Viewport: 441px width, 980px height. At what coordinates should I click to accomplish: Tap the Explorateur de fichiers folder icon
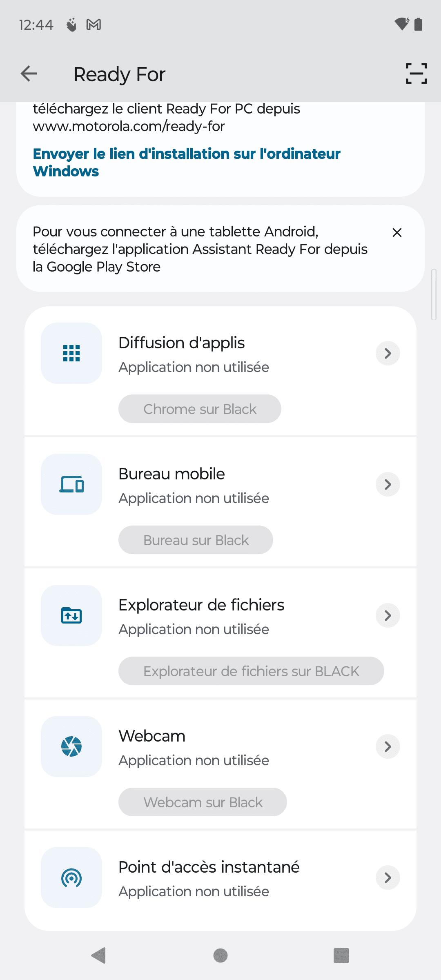point(71,615)
